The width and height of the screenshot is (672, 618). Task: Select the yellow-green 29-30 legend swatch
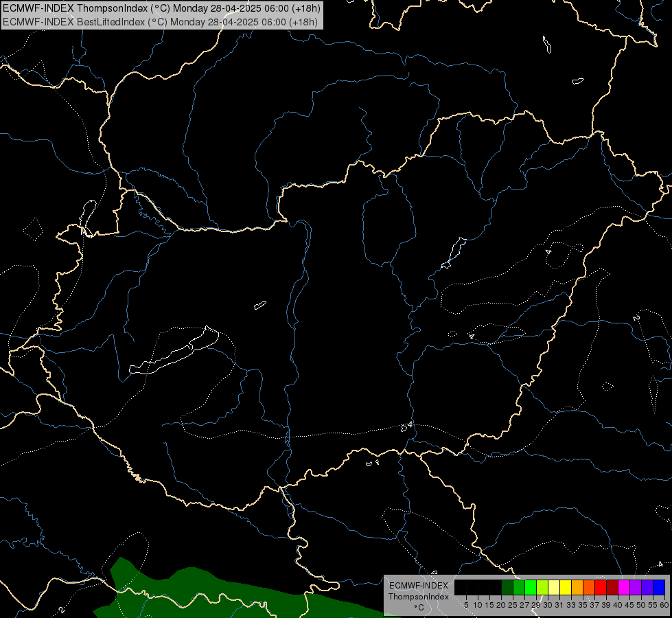(542, 587)
